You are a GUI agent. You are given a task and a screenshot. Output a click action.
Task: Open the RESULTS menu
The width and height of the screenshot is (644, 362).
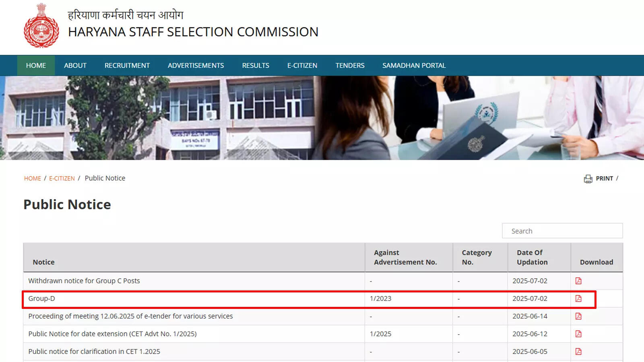coord(256,66)
